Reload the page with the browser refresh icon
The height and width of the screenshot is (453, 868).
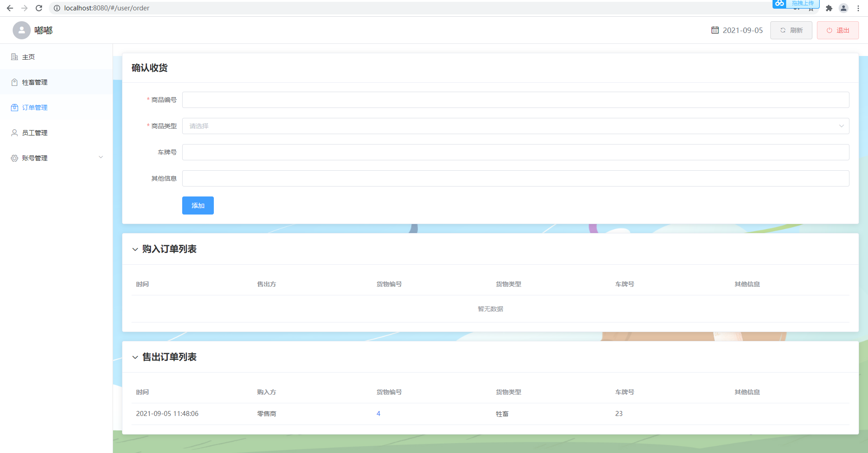(x=39, y=8)
